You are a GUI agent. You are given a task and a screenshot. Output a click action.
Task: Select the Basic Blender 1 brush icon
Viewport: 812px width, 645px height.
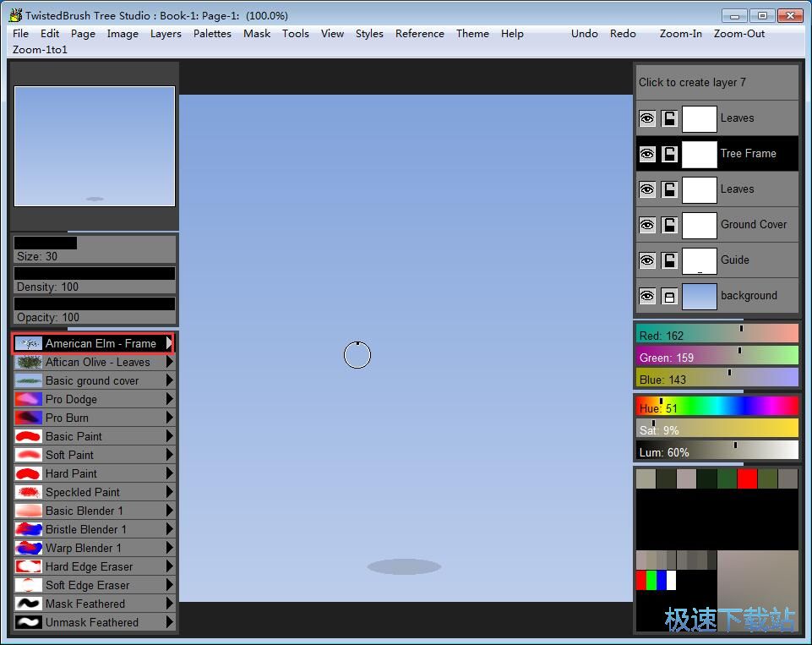coord(29,511)
